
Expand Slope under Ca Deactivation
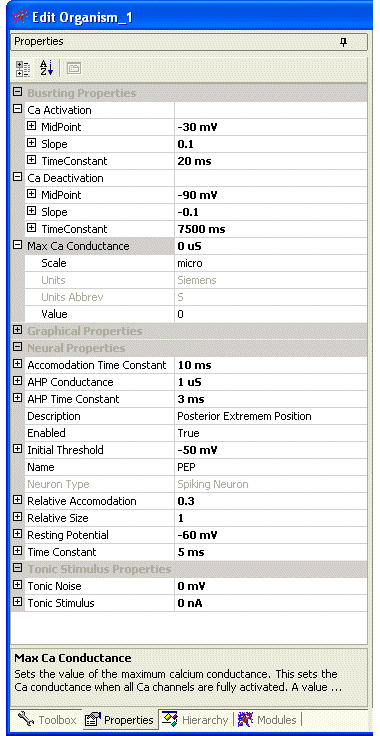tap(31, 211)
